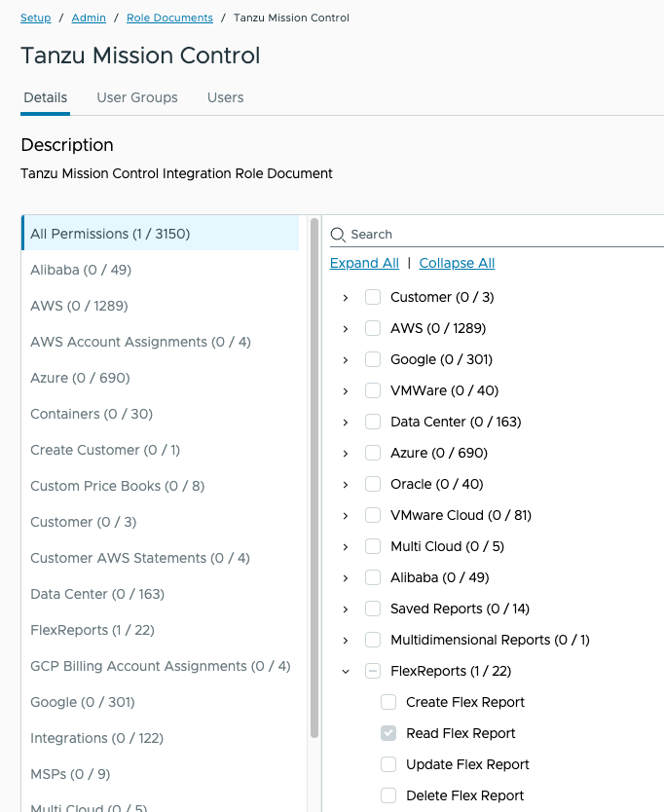Select GCP Billing Account Assignments category
This screenshot has width=664, height=812.
click(x=160, y=665)
